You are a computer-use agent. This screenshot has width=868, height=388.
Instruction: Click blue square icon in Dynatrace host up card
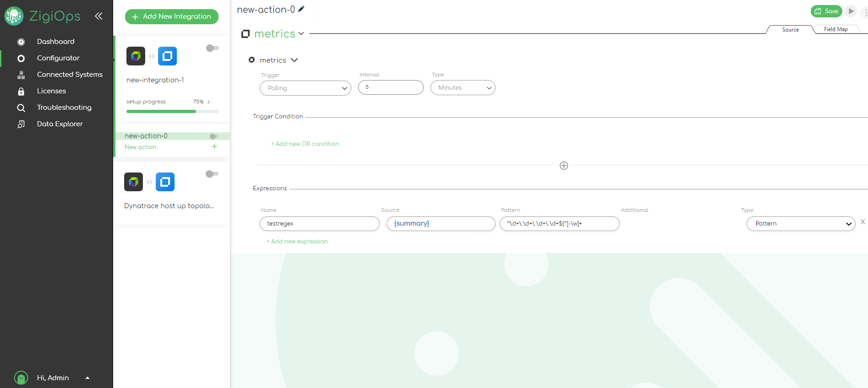165,182
